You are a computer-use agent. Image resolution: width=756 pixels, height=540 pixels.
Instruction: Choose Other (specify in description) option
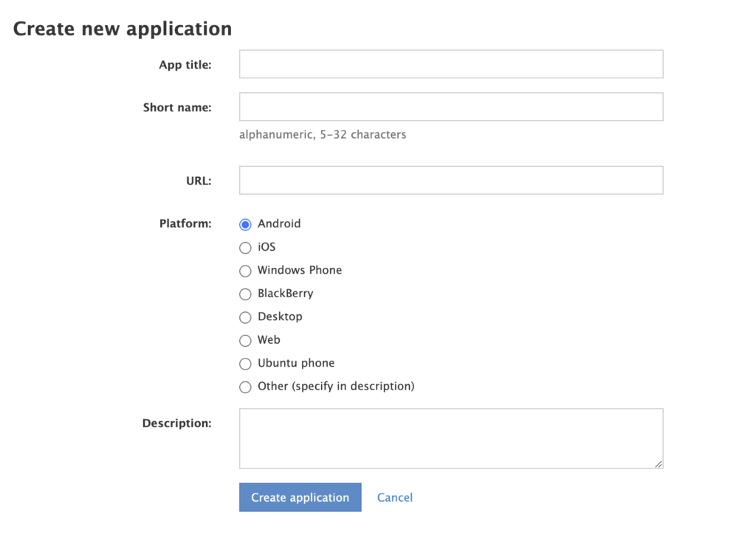coord(245,387)
